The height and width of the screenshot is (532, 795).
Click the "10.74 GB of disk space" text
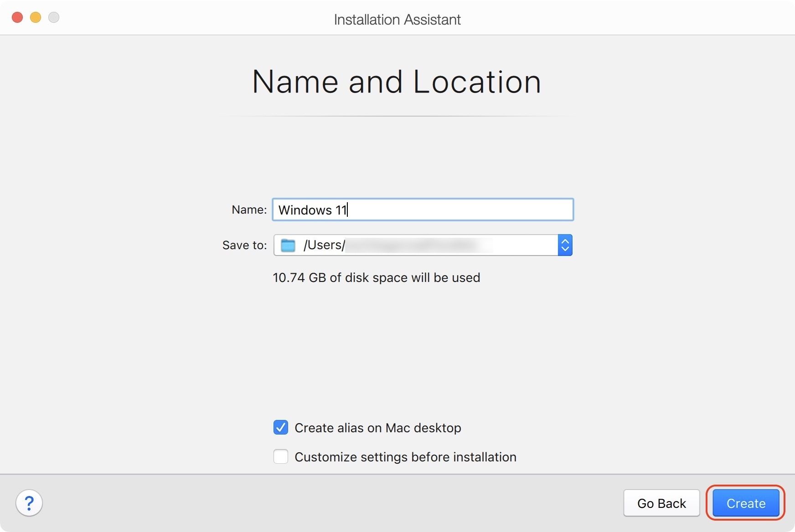click(x=376, y=277)
